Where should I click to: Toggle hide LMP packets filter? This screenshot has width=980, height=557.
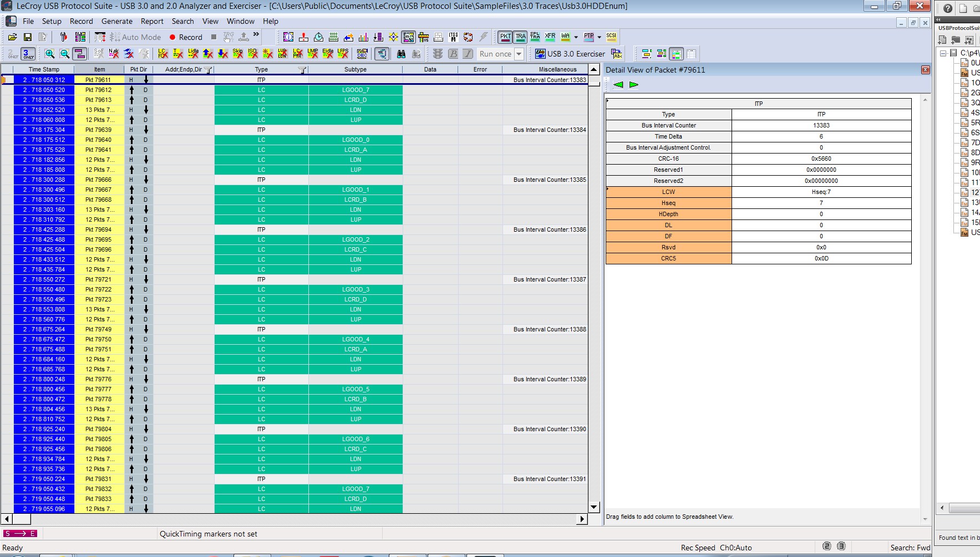312,54
